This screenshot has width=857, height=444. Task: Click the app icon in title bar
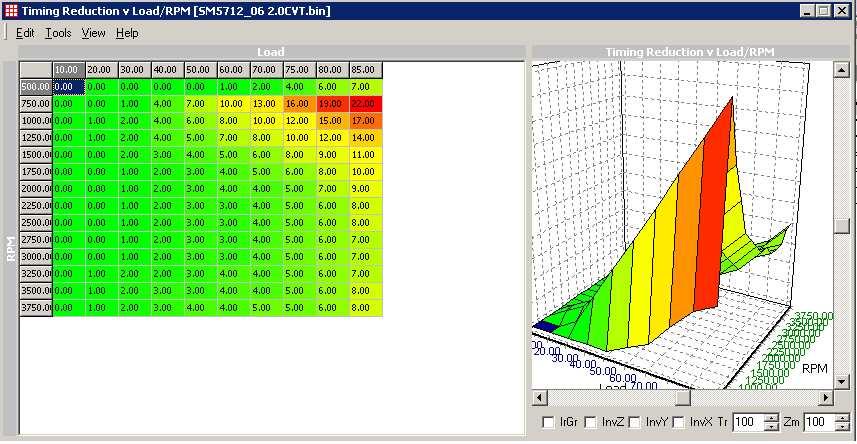[x=11, y=10]
